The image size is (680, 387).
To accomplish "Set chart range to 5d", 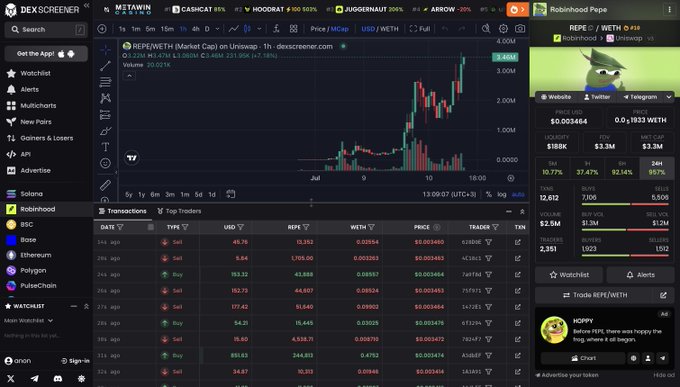I will coord(198,194).
